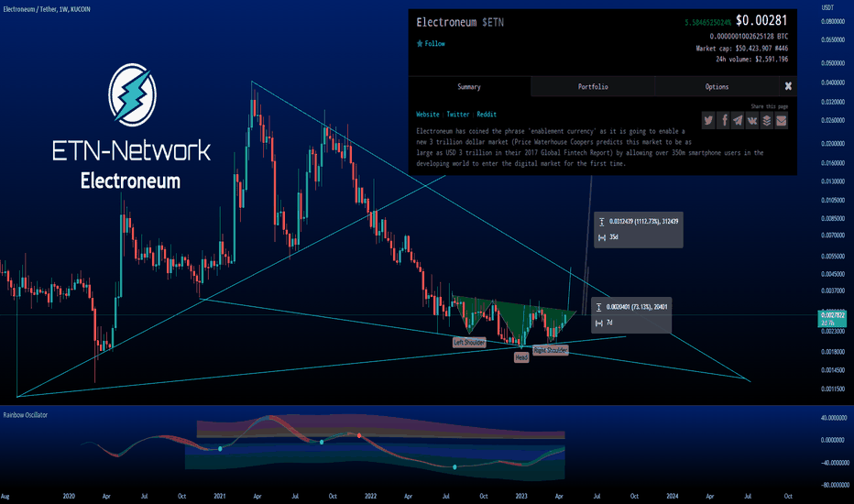The image size is (854, 504).
Task: Click the ETN-Network title text
Action: (131, 150)
